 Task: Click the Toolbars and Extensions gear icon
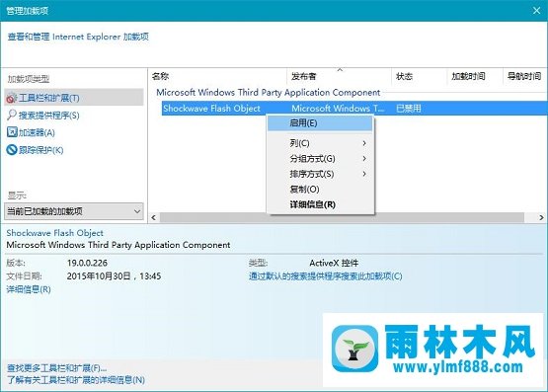11,98
